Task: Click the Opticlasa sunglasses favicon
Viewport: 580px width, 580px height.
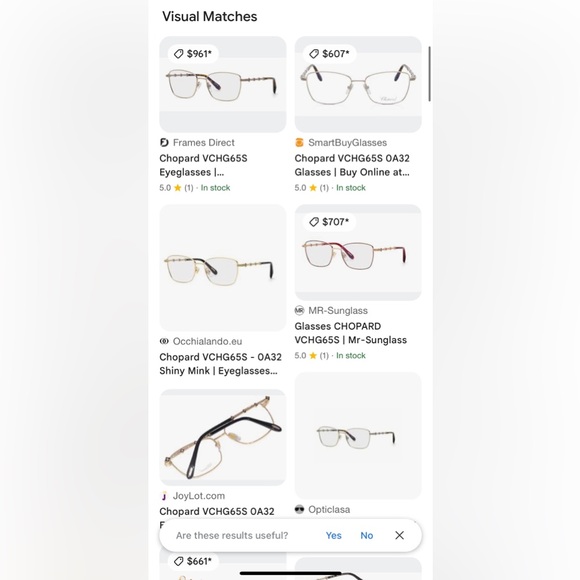Action: [x=299, y=509]
